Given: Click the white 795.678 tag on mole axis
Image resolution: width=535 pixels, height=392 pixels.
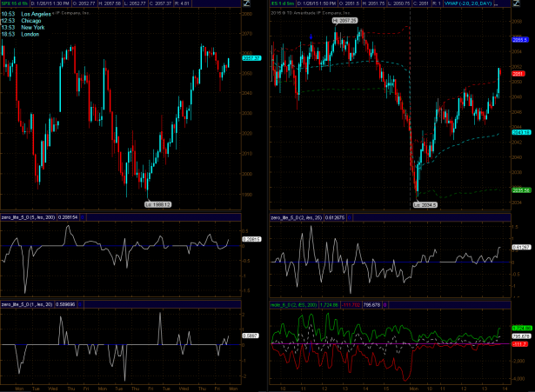Looking at the screenshot, I should (x=521, y=336).
